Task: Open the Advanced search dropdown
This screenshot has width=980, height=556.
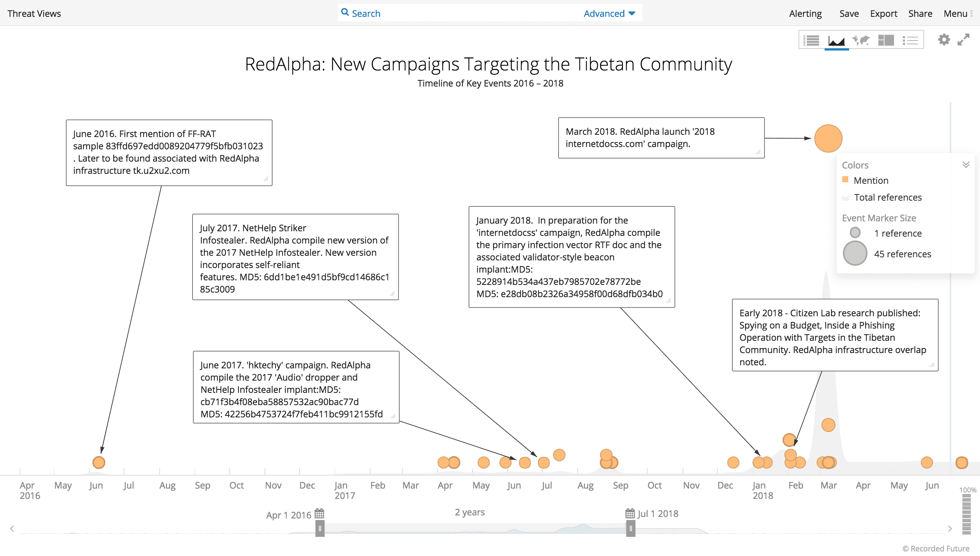Action: tap(608, 13)
